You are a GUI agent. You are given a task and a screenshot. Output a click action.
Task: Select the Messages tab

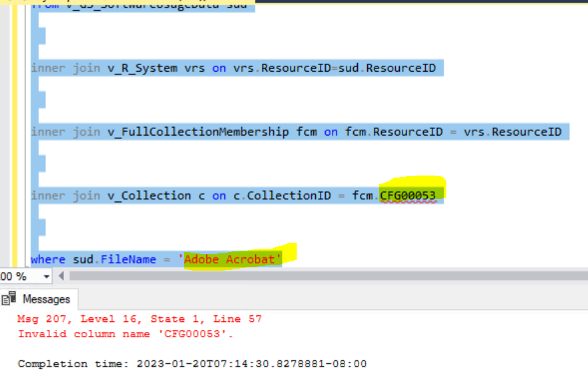(39, 299)
